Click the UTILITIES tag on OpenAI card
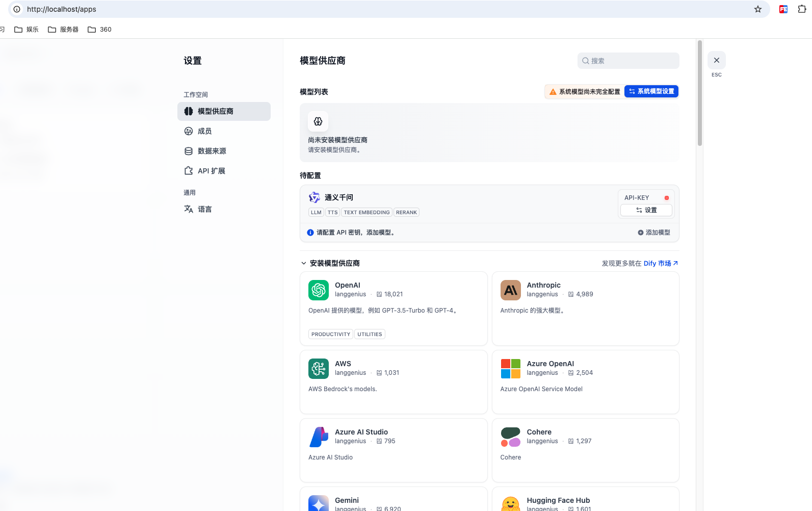 coord(370,335)
